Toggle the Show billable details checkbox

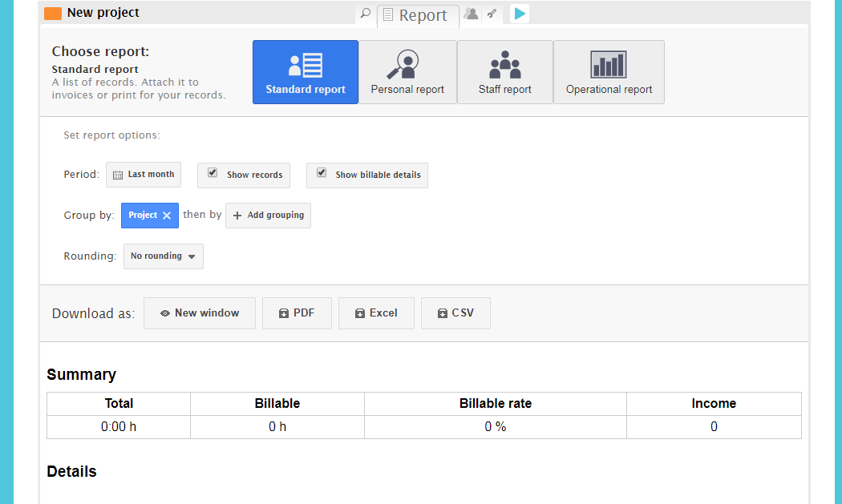tap(322, 173)
